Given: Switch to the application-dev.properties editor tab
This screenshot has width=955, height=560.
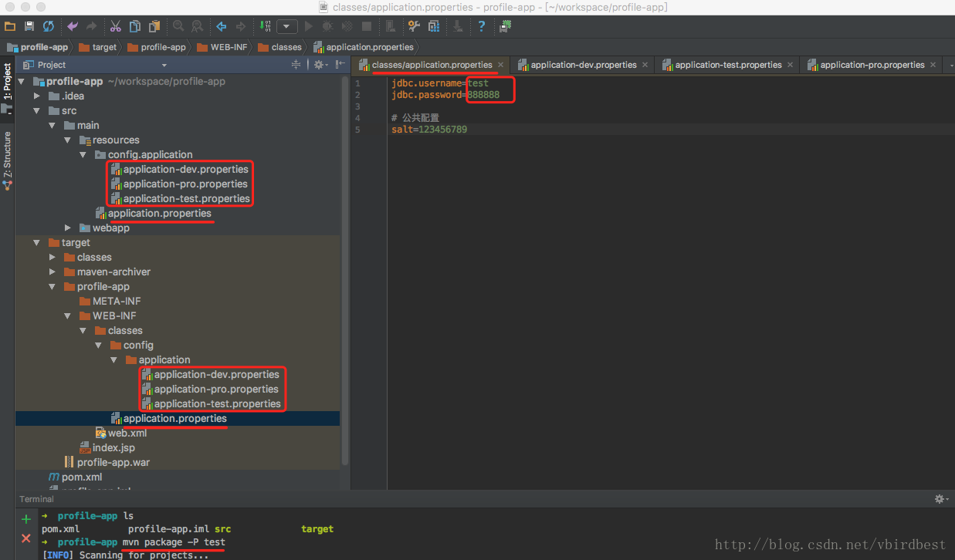Looking at the screenshot, I should [x=583, y=65].
